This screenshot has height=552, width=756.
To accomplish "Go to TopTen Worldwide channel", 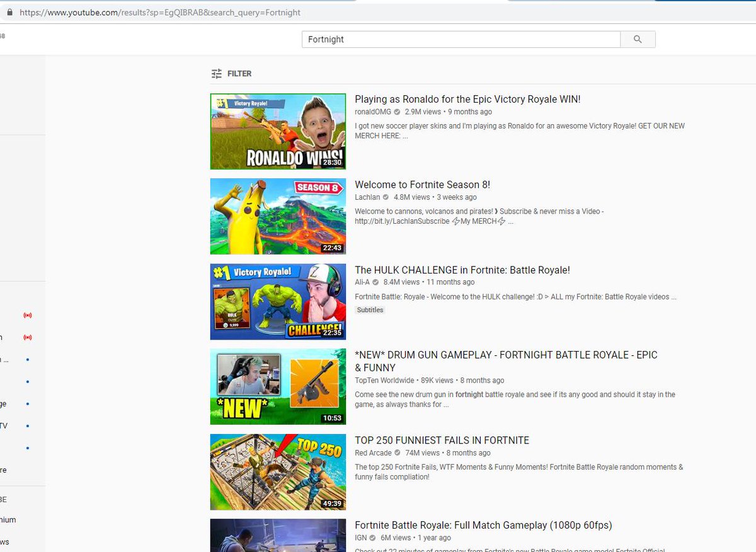I will tap(384, 381).
